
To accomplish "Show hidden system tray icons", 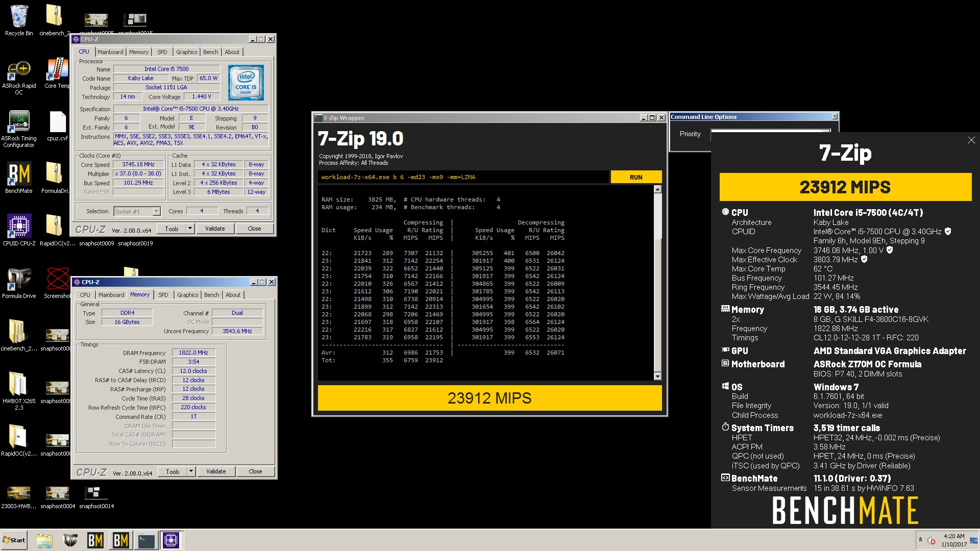I will coord(920,540).
